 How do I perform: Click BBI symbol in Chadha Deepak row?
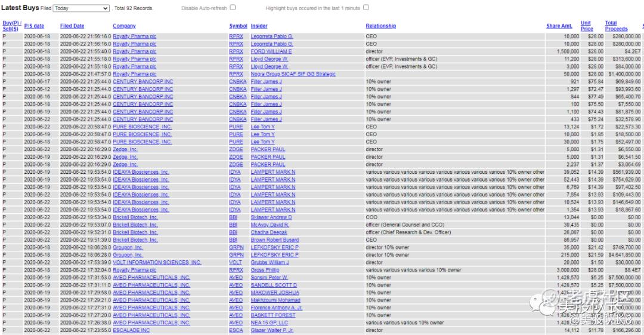click(233, 232)
